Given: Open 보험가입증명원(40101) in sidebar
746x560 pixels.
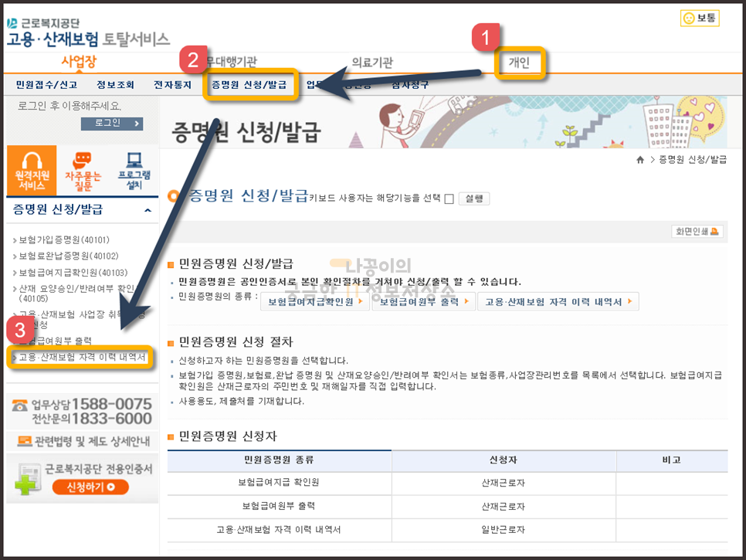Looking at the screenshot, I should 64,239.
